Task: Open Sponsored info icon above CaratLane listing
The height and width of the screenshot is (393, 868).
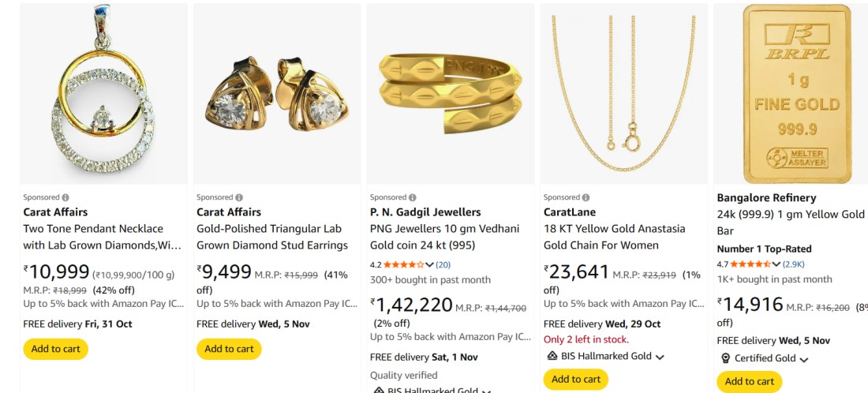Action: [x=586, y=197]
